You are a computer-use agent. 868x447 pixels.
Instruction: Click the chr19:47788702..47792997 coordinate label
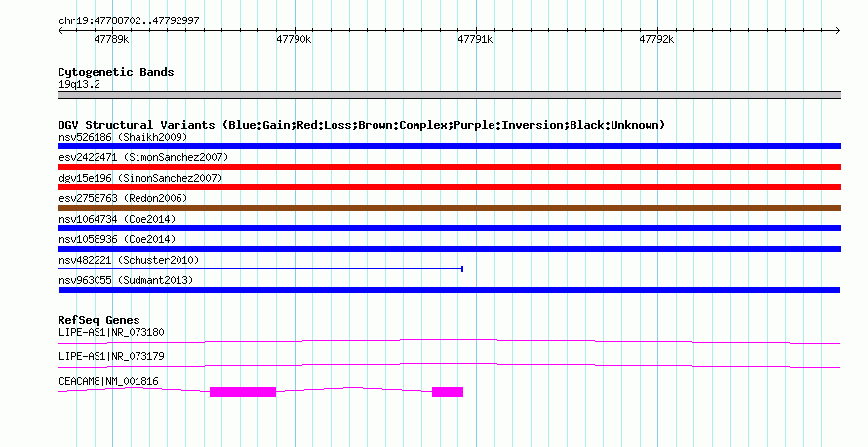tap(129, 20)
